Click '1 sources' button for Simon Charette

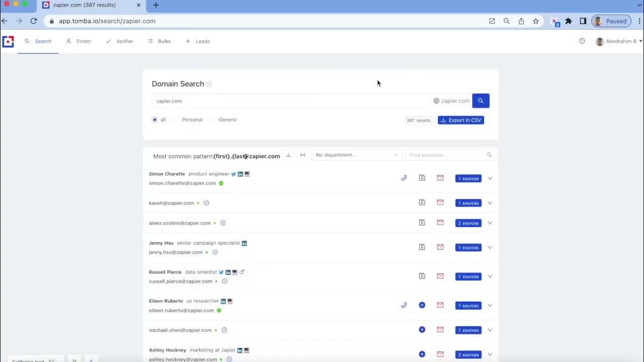468,178
